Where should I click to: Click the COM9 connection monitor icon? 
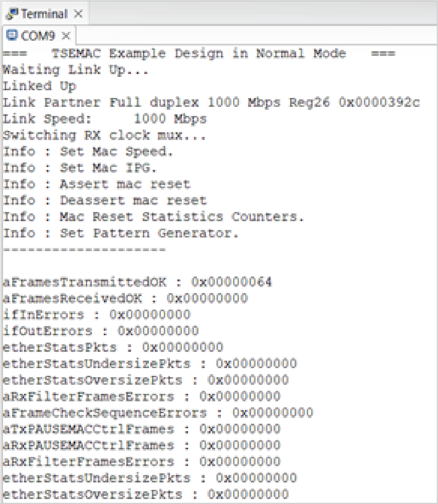click(12, 35)
